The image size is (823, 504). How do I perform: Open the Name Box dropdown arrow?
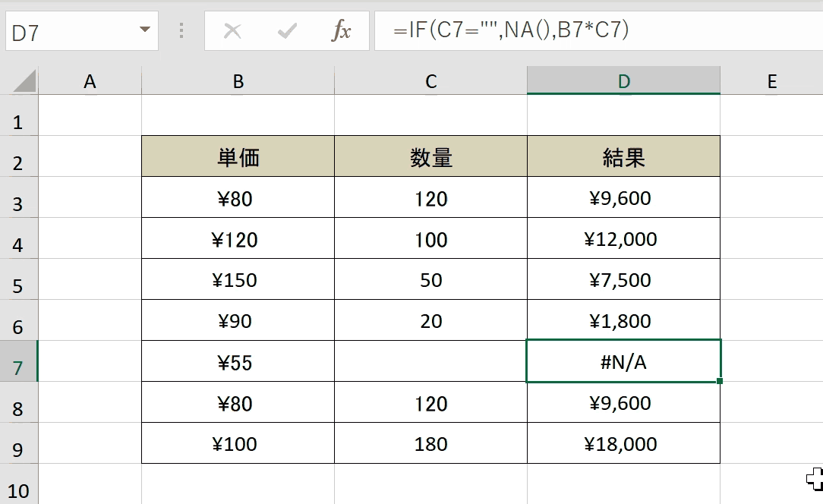pyautogui.click(x=145, y=30)
